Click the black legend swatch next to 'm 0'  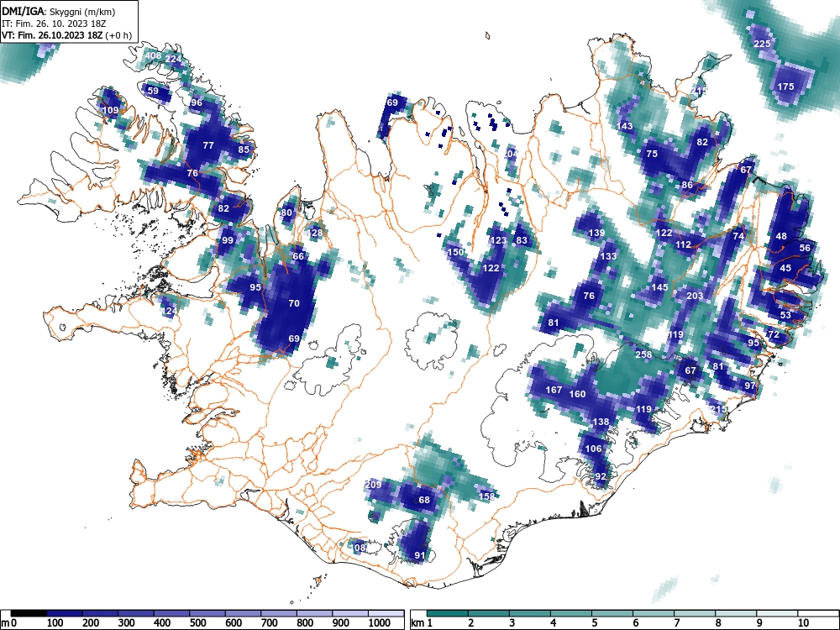(29, 613)
